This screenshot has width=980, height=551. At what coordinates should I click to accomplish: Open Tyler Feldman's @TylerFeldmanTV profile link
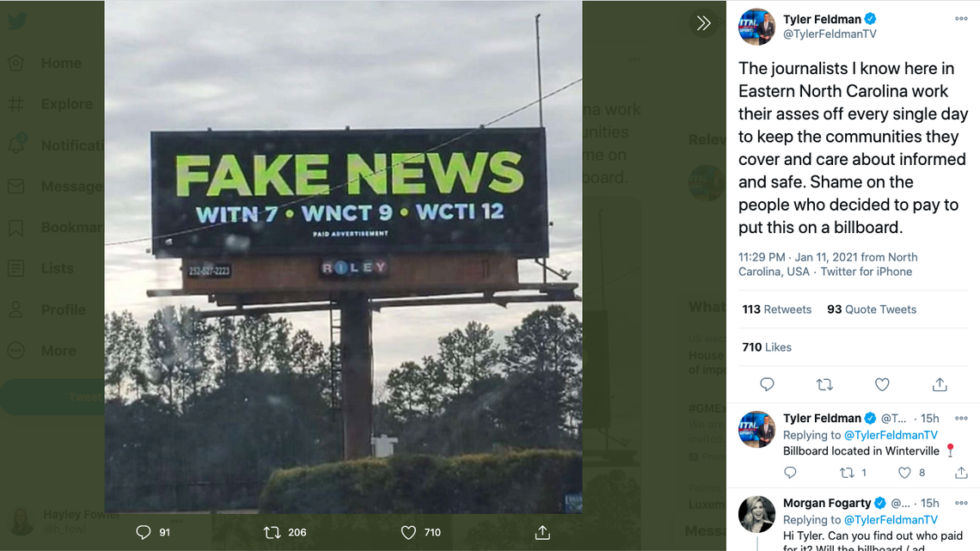[x=830, y=34]
